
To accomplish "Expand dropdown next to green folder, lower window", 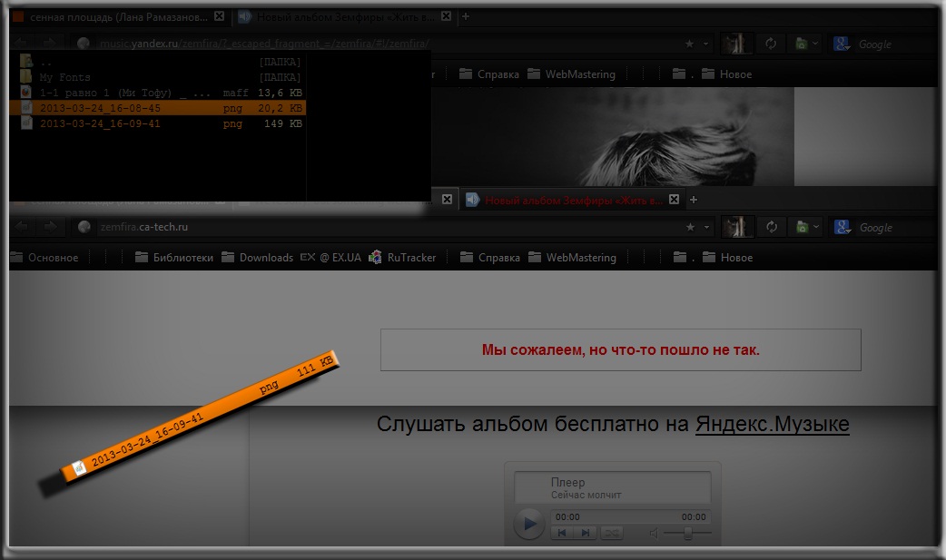I will pyautogui.click(x=815, y=227).
